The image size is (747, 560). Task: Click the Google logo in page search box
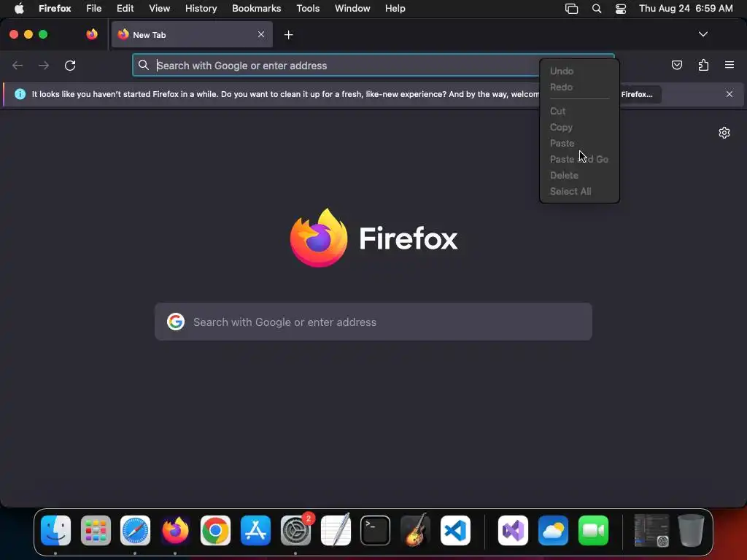176,322
